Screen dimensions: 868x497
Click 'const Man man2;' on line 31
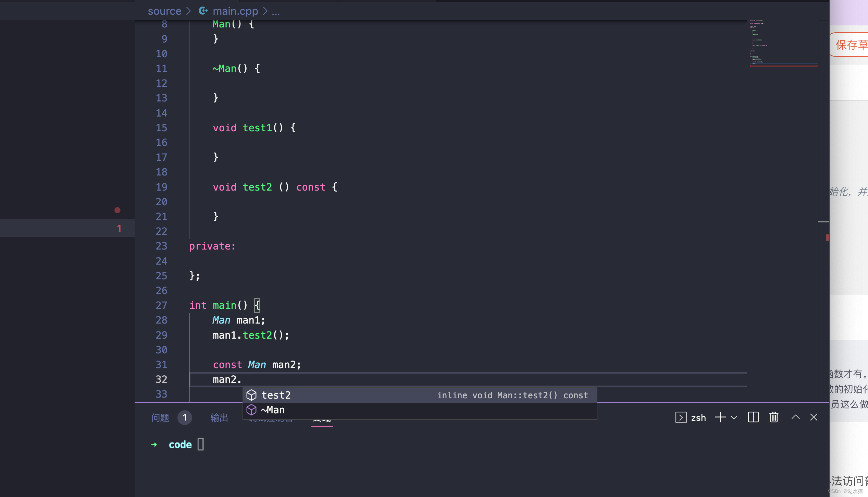click(257, 365)
